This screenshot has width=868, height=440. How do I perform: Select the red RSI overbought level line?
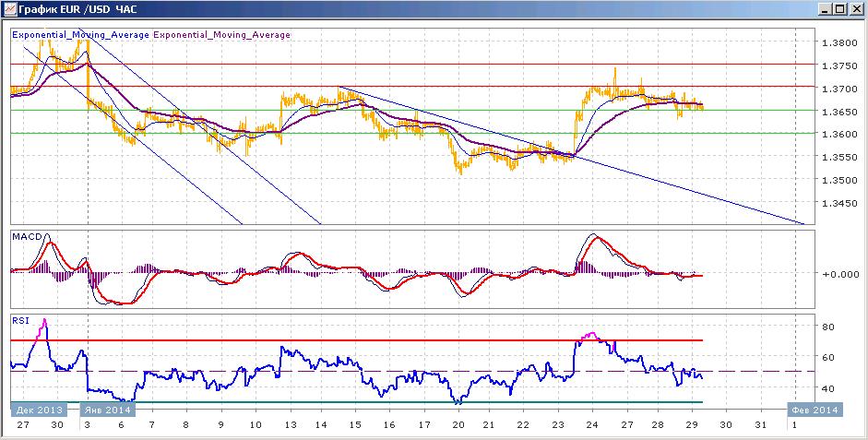pos(356,340)
